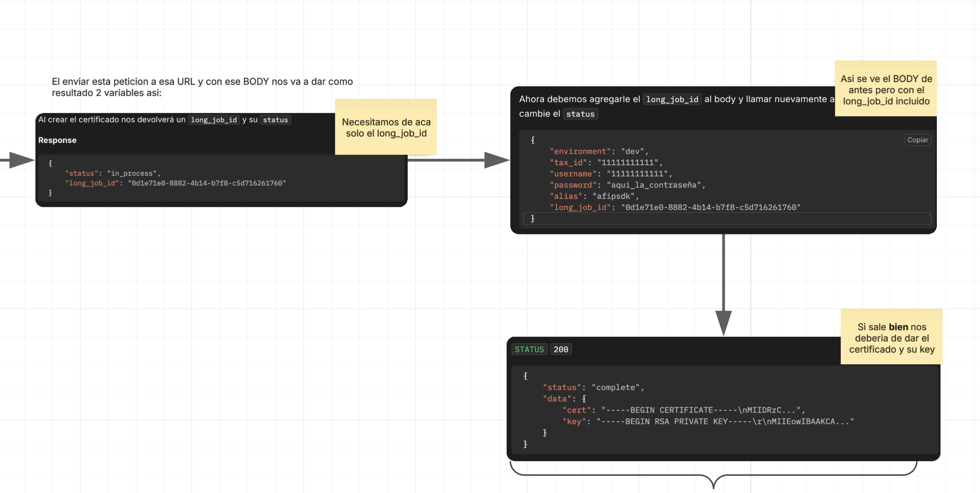This screenshot has width=980, height=493.
Task: Select the 'Si sale bien' sticky note
Action: click(x=891, y=337)
